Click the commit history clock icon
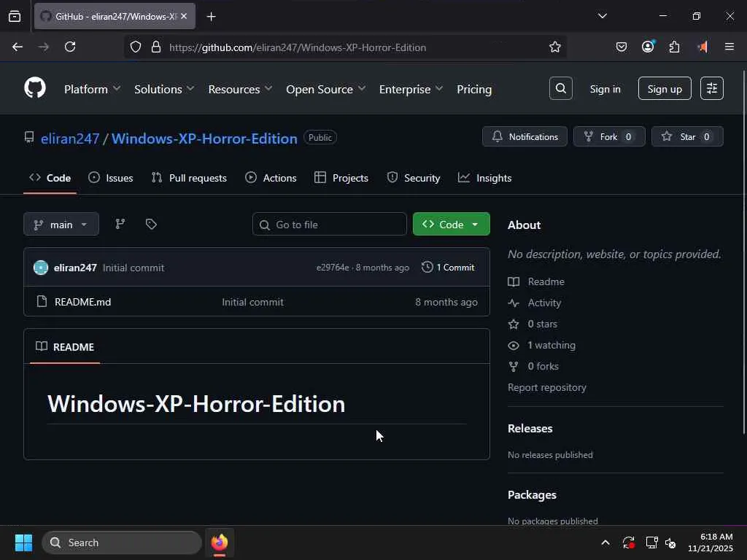This screenshot has width=747, height=560. coord(427,267)
